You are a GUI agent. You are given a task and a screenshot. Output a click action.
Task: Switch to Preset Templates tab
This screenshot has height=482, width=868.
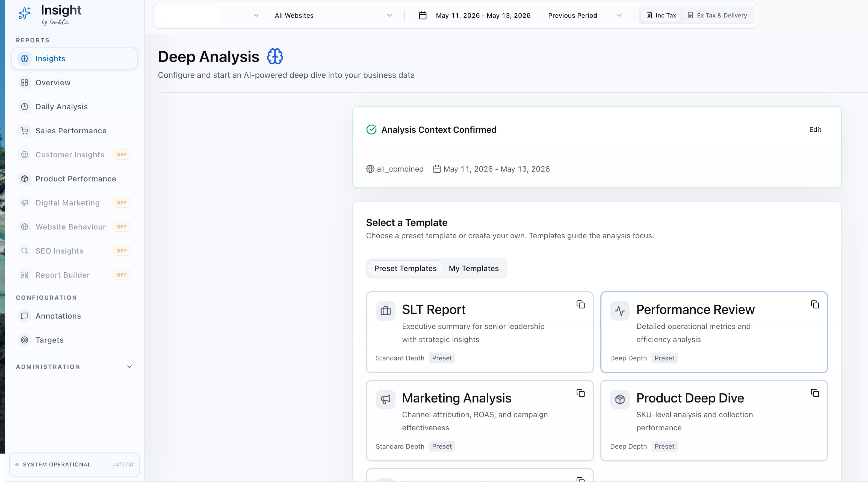point(405,269)
